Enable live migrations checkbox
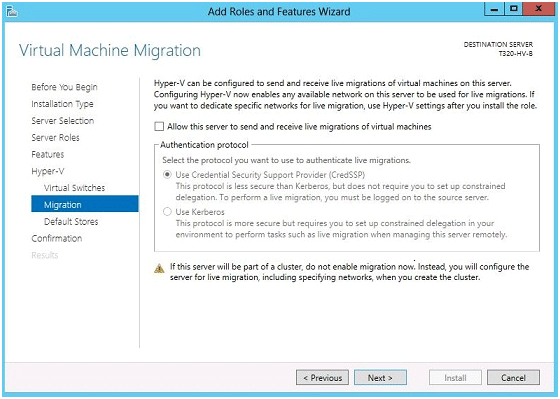560x399 pixels. (159, 126)
